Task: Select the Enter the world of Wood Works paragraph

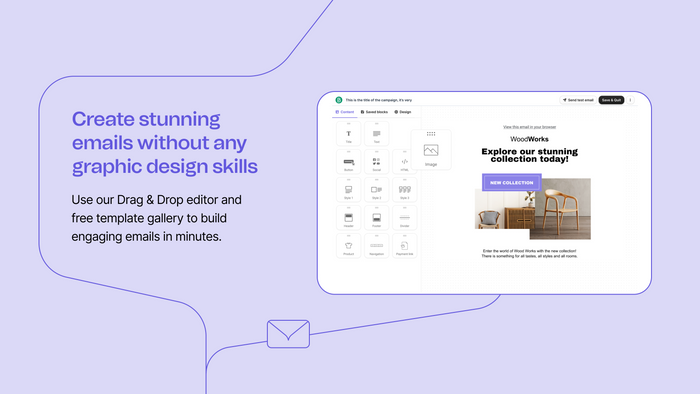Action: [x=529, y=253]
